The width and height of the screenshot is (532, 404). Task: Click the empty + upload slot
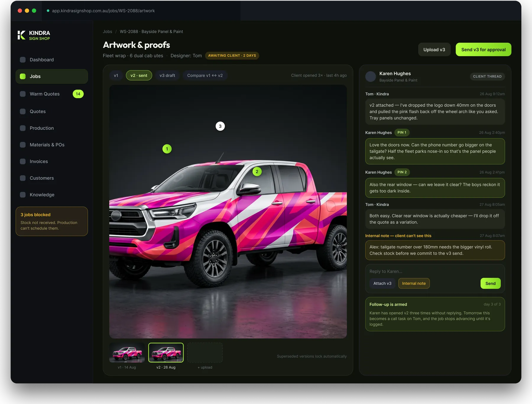click(x=205, y=353)
